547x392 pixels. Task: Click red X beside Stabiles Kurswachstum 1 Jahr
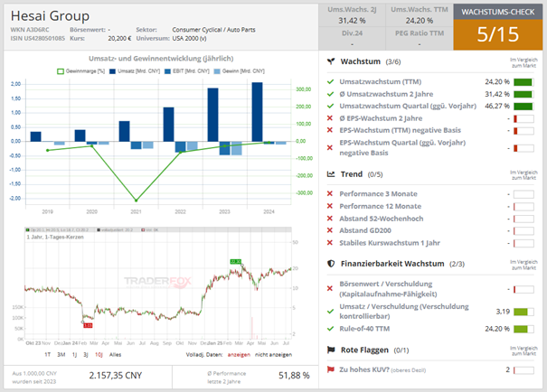(330, 243)
